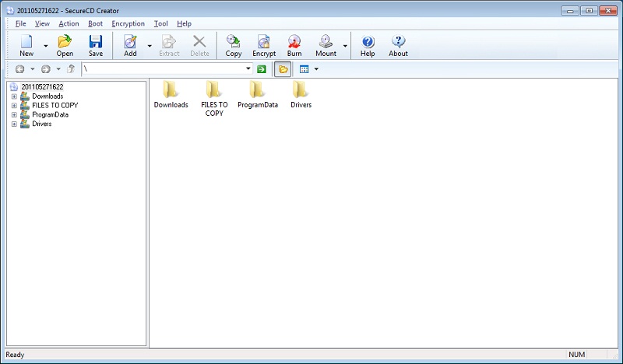
Task: Open the dropdown arrow beside New
Action: (x=46, y=46)
